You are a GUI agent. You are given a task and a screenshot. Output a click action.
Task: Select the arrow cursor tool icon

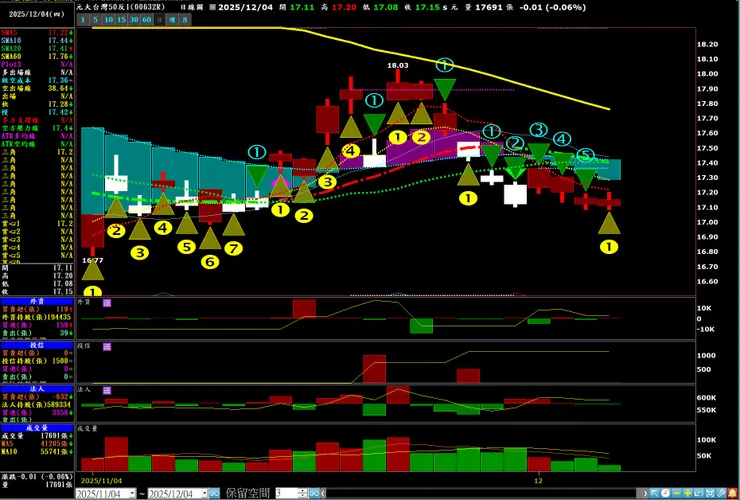pos(654,493)
